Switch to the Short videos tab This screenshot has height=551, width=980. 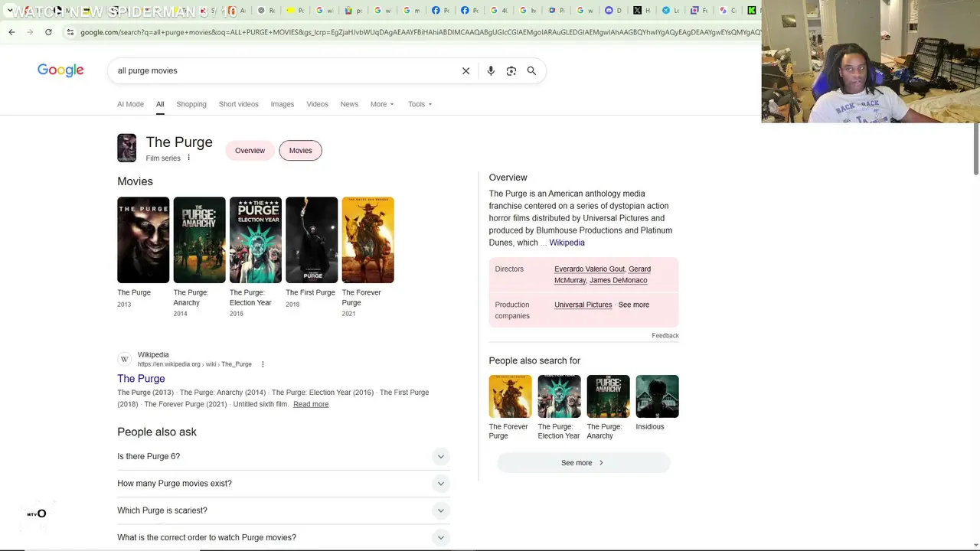click(239, 104)
